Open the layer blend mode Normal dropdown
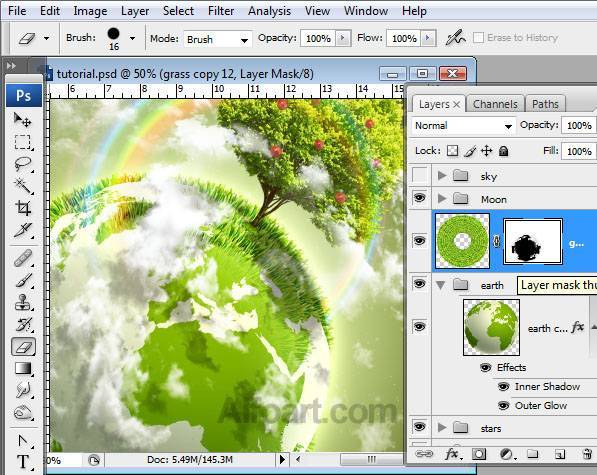The height and width of the screenshot is (475, 597). [463, 126]
